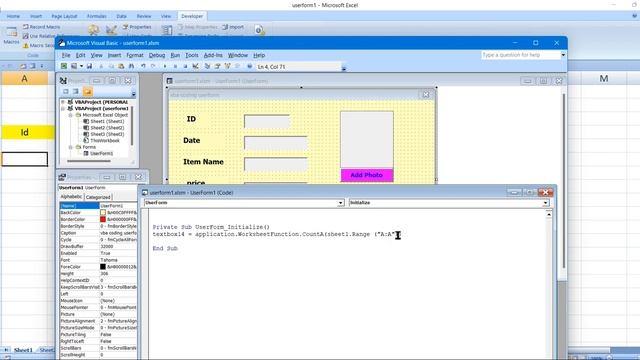The image size is (640, 360).
Task: Switch to Alphabetic properties tab
Action: pos(71,197)
